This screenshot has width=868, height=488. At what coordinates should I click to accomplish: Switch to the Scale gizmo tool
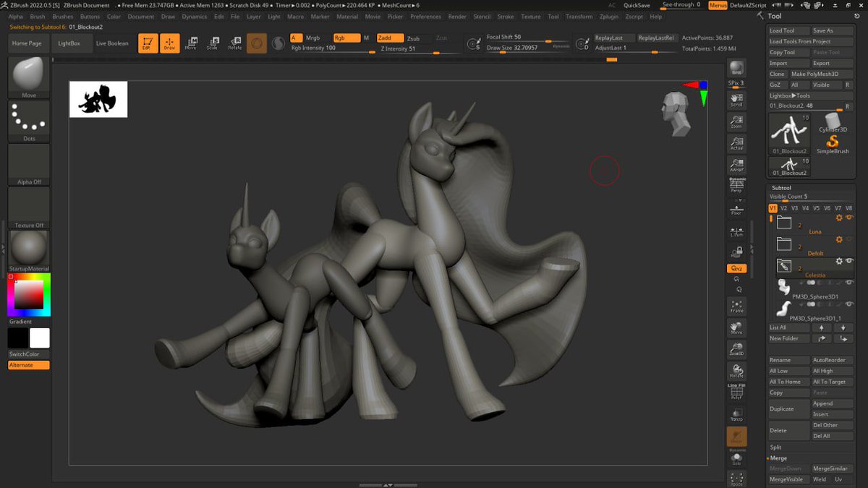213,43
